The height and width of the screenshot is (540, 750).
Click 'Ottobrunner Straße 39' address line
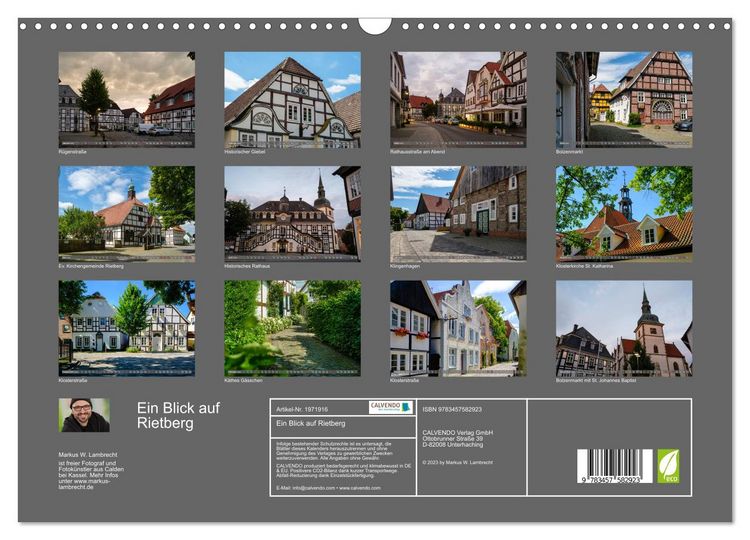click(452, 439)
